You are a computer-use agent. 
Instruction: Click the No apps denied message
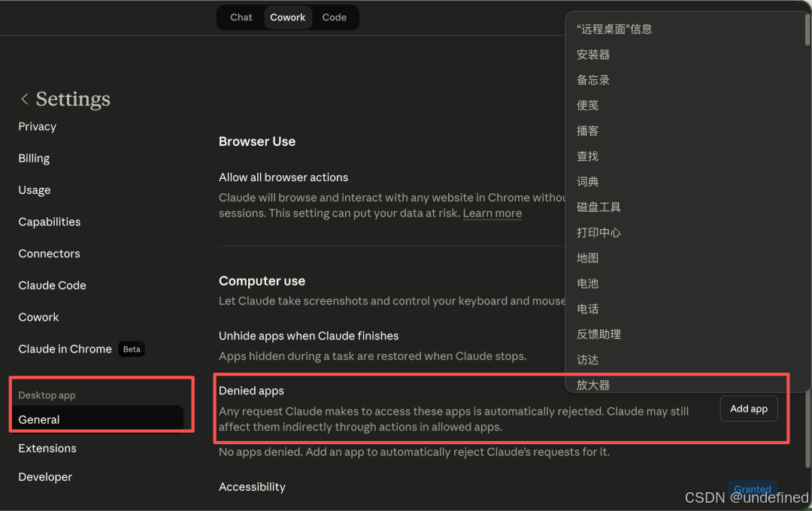pos(414,452)
